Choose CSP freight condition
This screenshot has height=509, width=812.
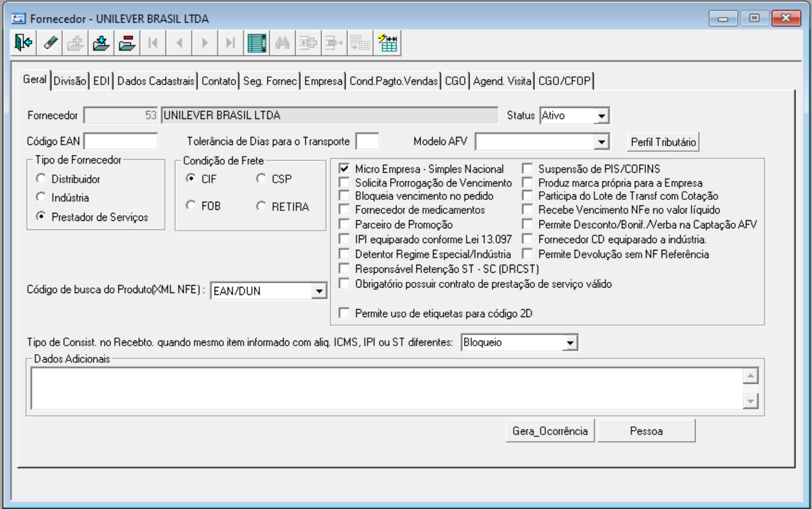click(261, 179)
